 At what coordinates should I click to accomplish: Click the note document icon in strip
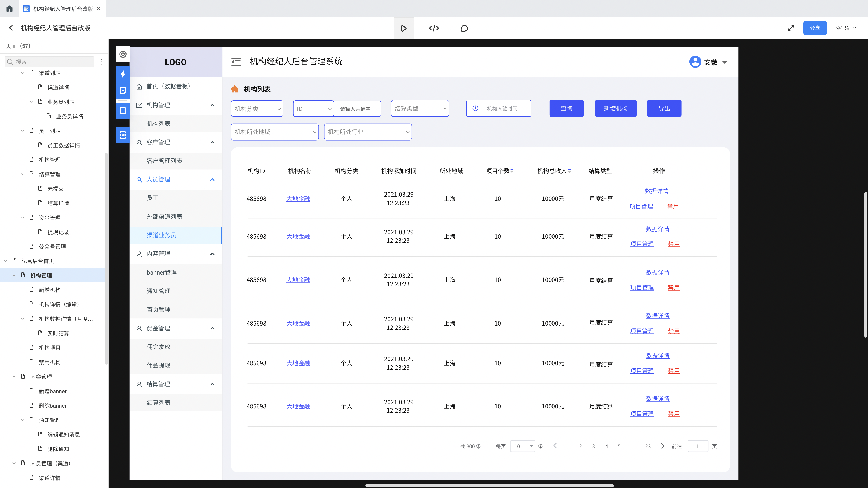(123, 90)
